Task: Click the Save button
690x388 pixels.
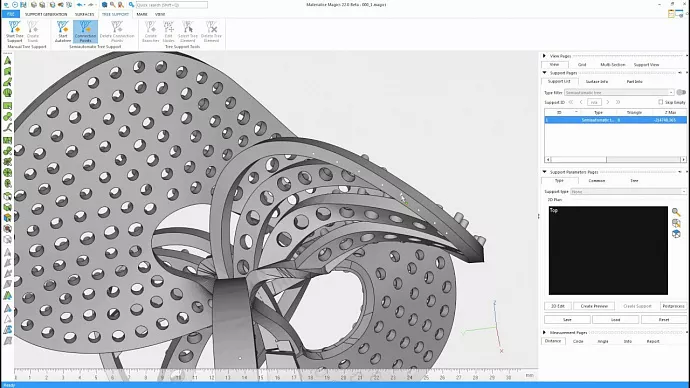Action: (567, 319)
